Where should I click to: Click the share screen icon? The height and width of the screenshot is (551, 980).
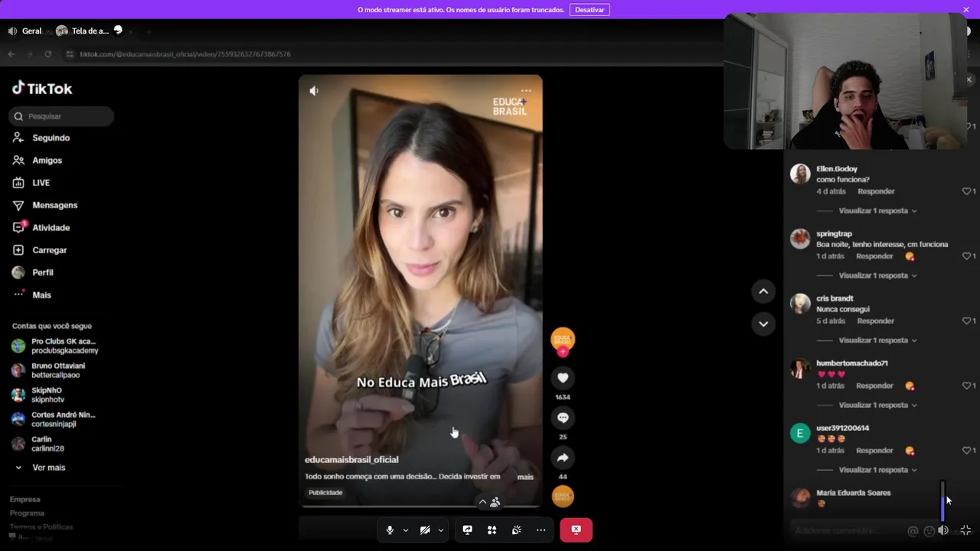coord(468,530)
